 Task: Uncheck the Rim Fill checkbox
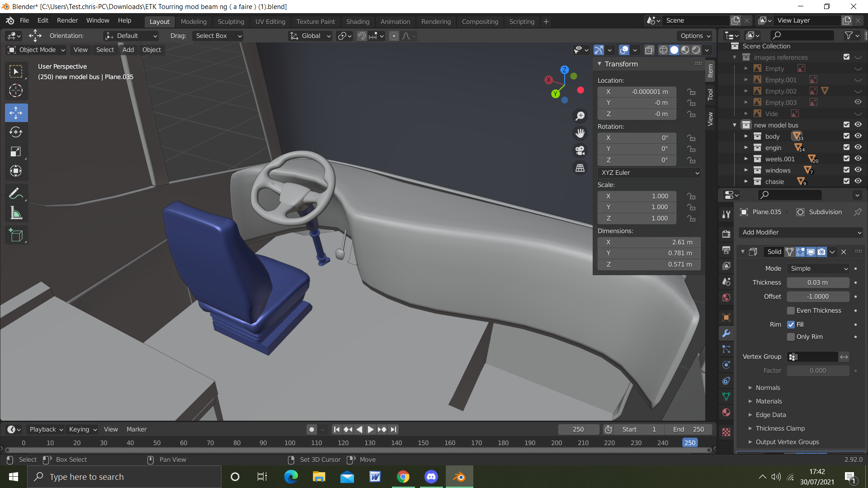click(791, 324)
